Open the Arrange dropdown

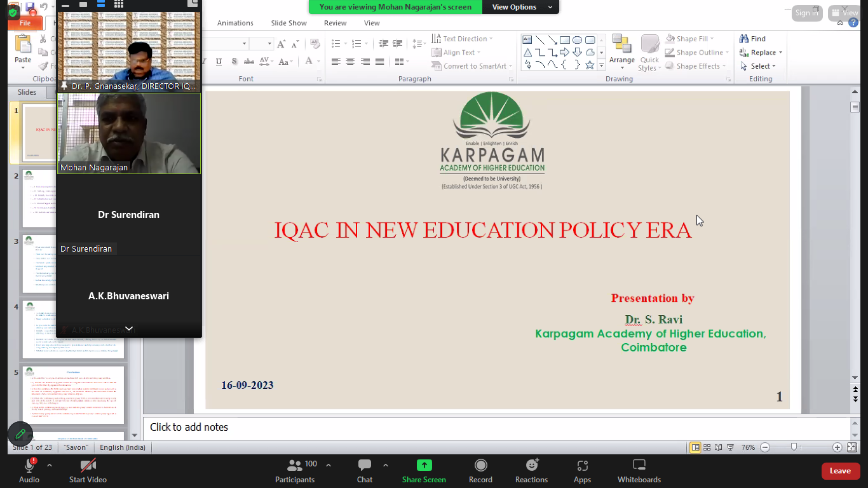[622, 50]
